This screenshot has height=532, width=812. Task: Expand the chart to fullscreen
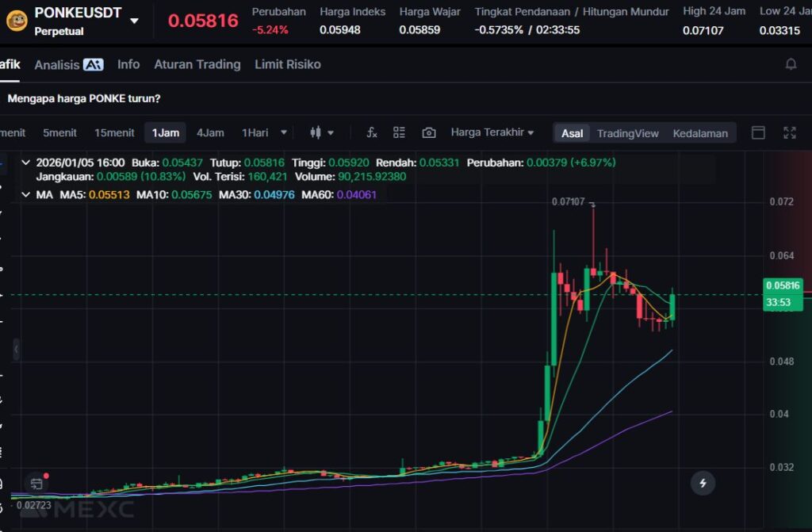790,132
